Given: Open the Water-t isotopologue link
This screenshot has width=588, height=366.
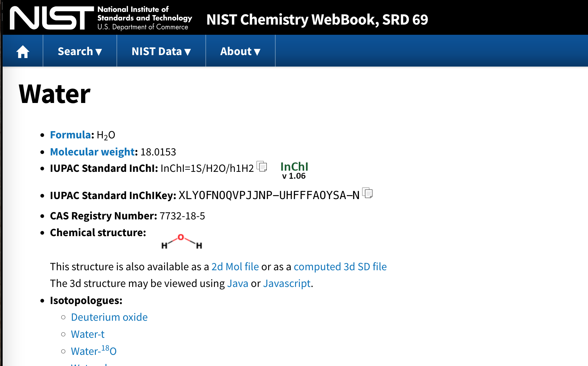Looking at the screenshot, I should (x=88, y=334).
